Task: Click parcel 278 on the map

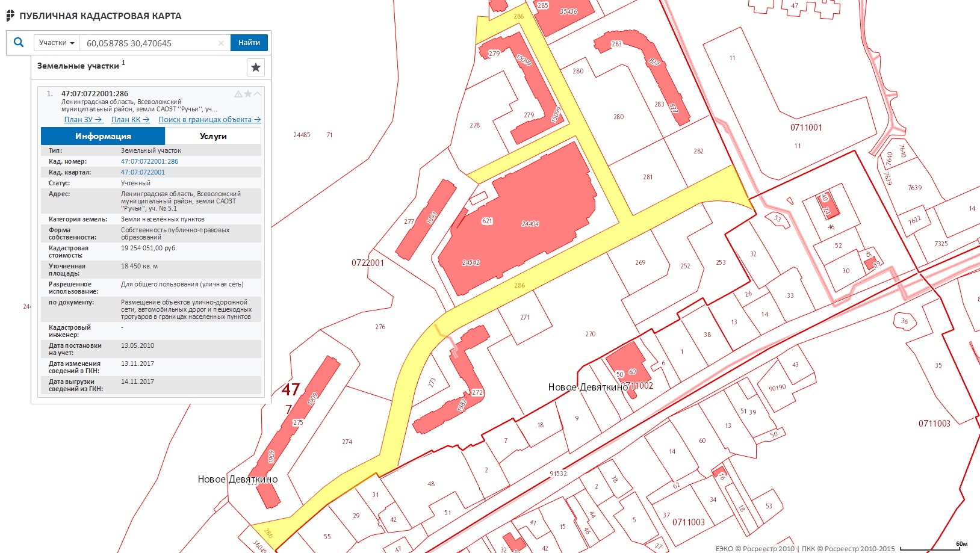Action: click(474, 125)
